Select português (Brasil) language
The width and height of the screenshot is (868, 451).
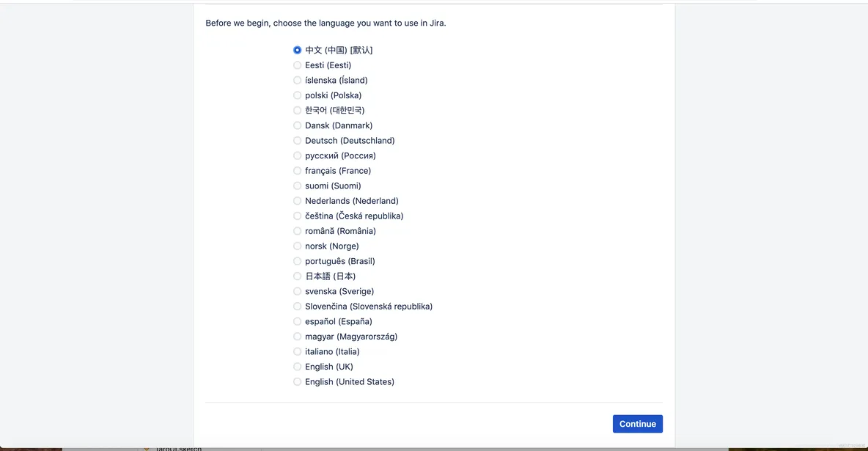tap(297, 261)
